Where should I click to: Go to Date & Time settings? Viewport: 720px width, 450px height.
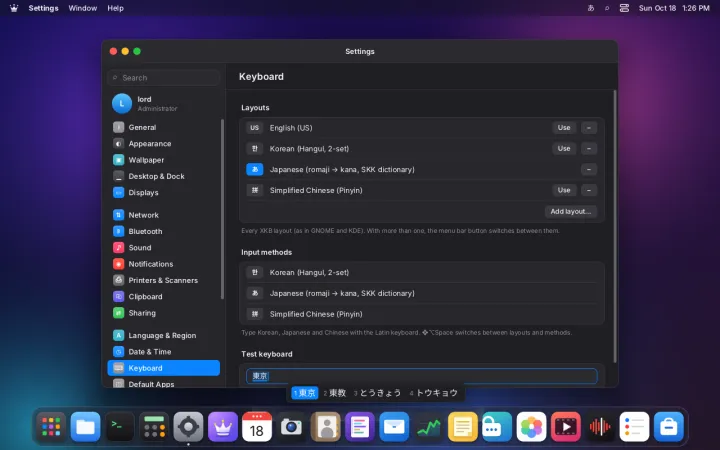(163, 352)
